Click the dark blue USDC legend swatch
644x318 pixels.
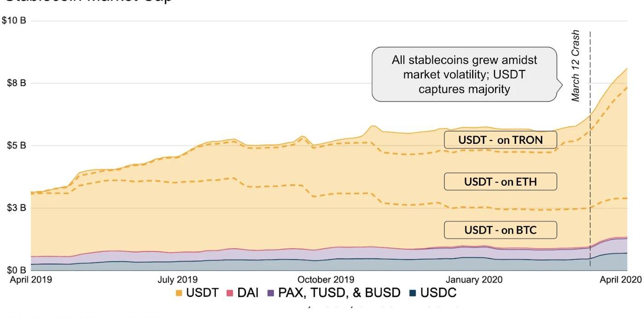[x=413, y=293]
